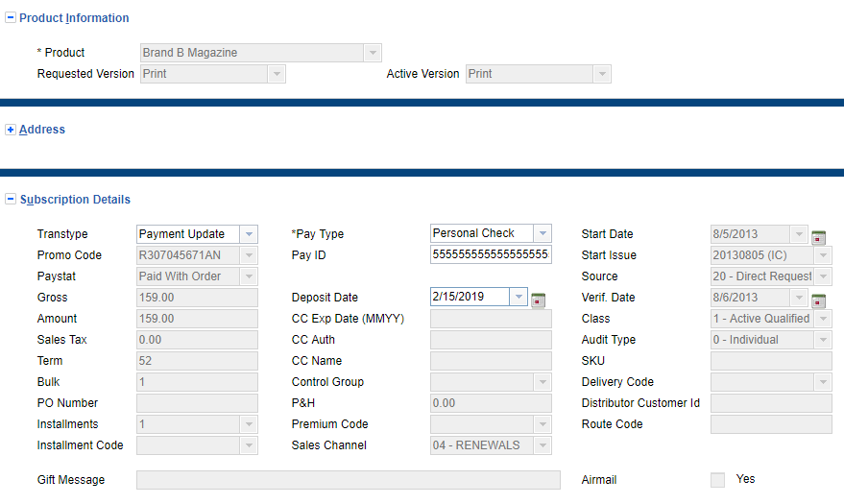This screenshot has width=844, height=504.
Task: Enable the Airmail Yes checkbox
Action: coord(717,480)
